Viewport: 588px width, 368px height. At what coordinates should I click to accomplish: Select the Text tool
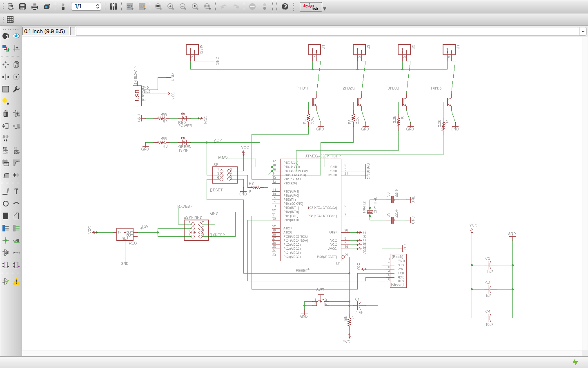(16, 191)
